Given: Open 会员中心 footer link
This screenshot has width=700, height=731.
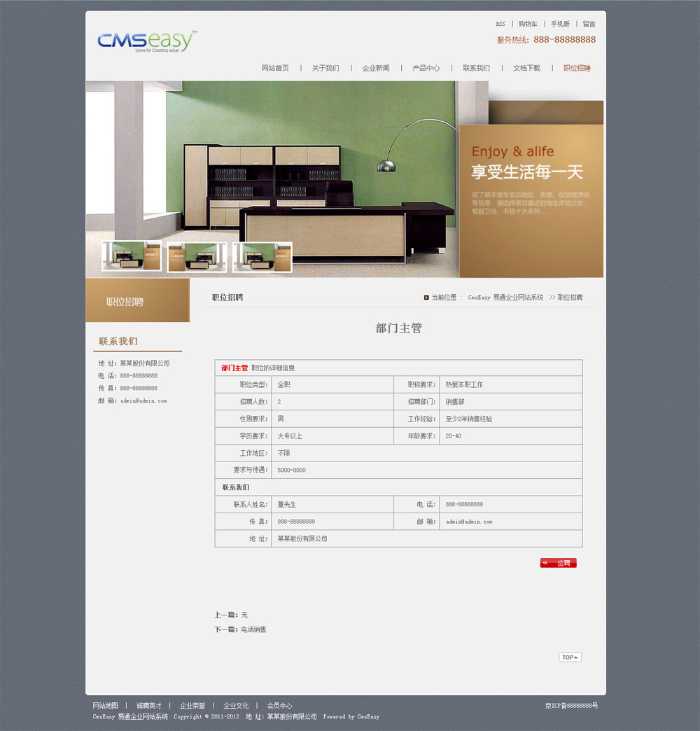Looking at the screenshot, I should pos(279,705).
